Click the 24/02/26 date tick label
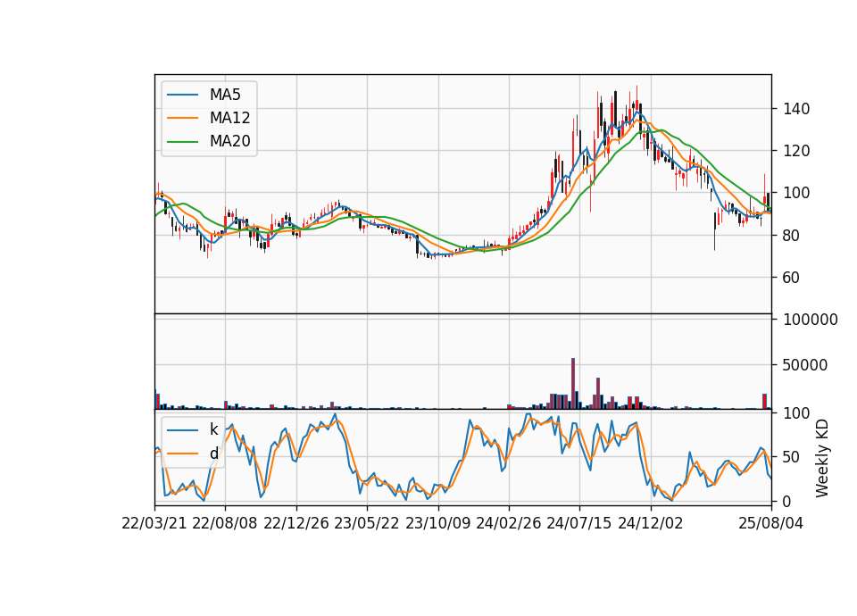857x616 pixels. pyautogui.click(x=509, y=523)
